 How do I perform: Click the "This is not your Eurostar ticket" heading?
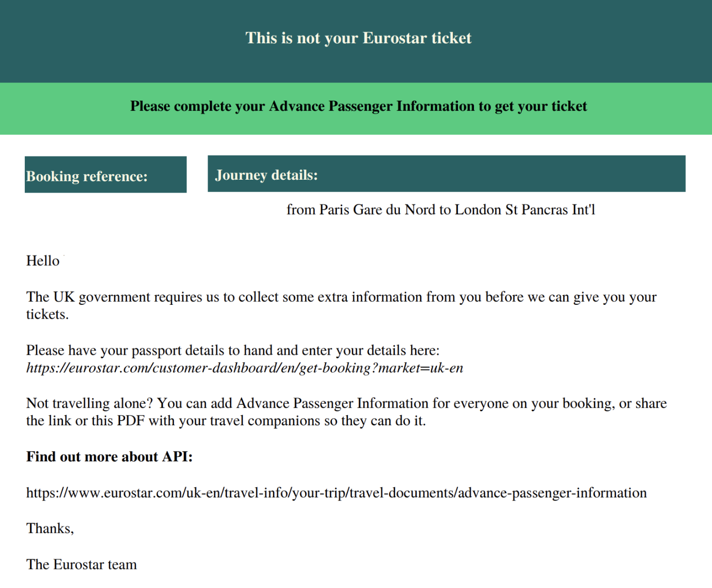(x=358, y=38)
